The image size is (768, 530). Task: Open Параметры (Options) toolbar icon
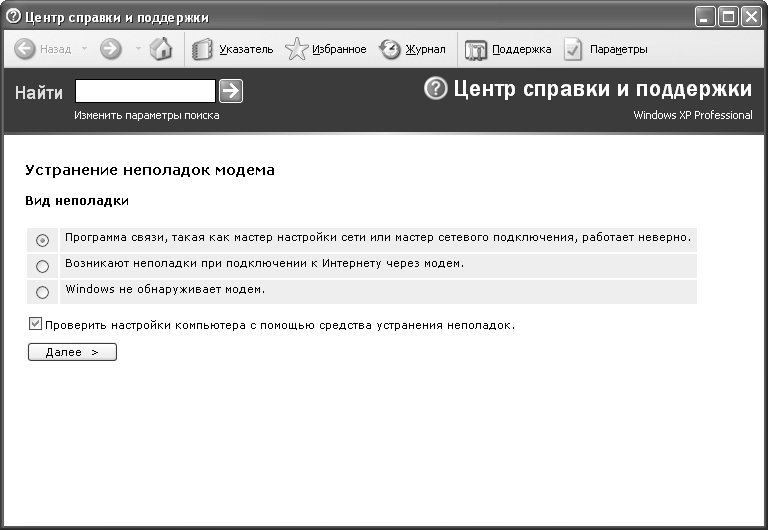coord(573,49)
